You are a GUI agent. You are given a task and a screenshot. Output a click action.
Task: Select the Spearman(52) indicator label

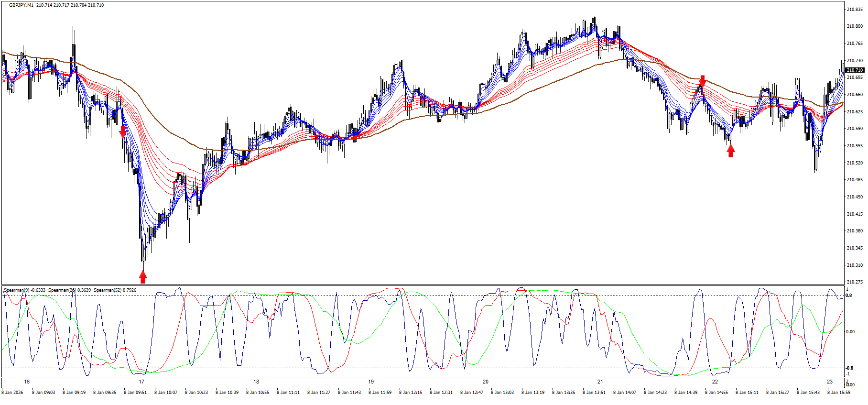coord(107,290)
